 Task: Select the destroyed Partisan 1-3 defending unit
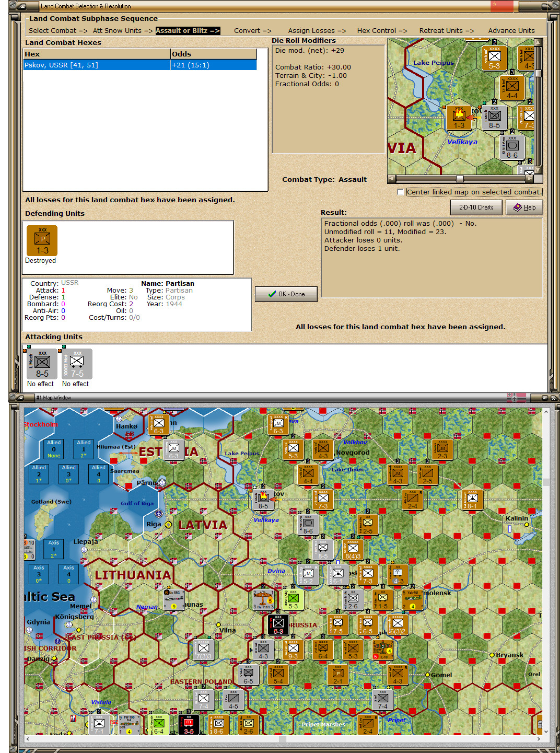(42, 240)
